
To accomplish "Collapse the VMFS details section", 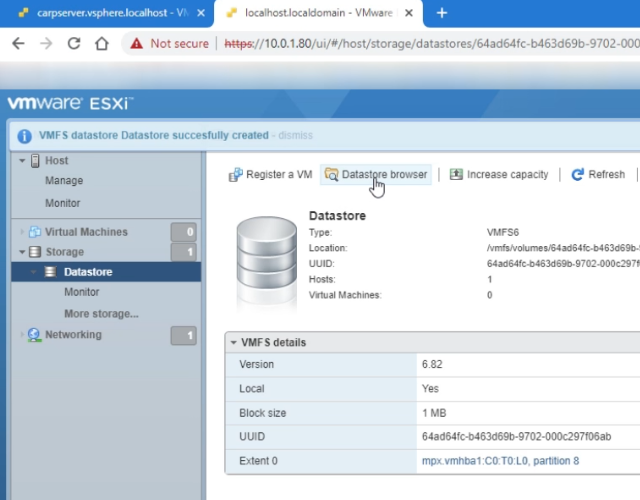I will (x=233, y=342).
